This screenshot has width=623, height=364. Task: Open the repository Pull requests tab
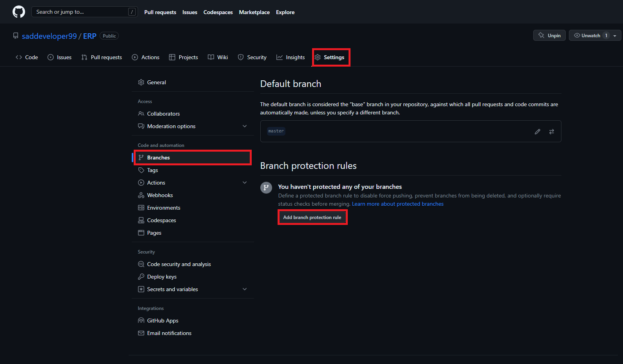(102, 57)
